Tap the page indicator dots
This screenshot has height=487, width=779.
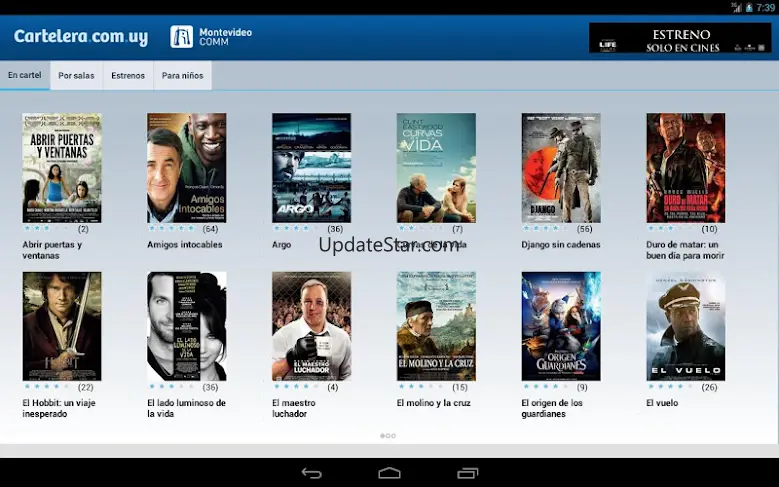[x=388, y=436]
